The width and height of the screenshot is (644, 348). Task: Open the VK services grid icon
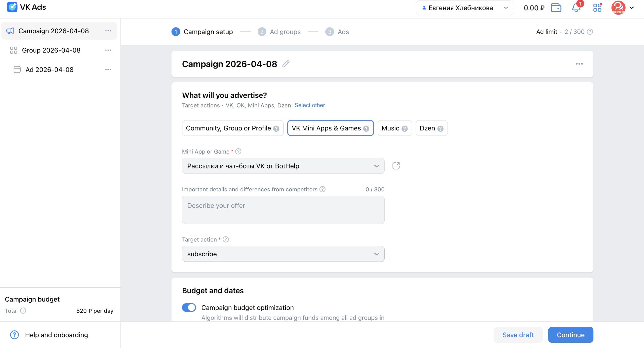coord(597,8)
